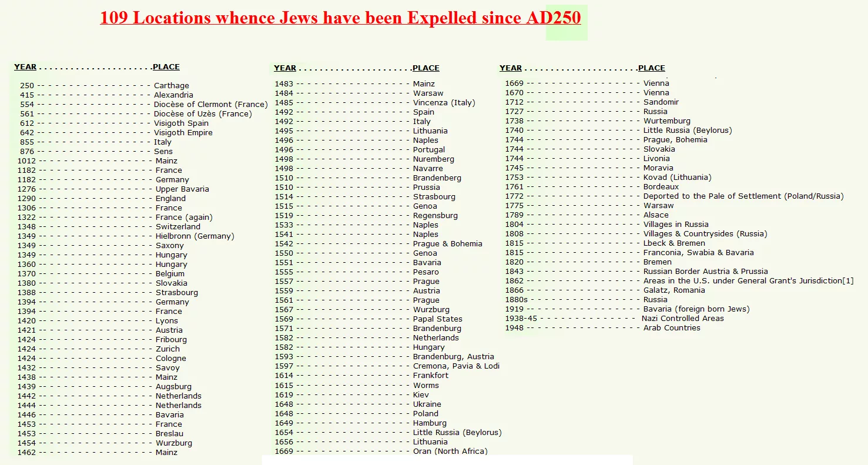Click the England entry for 1290

(170, 199)
